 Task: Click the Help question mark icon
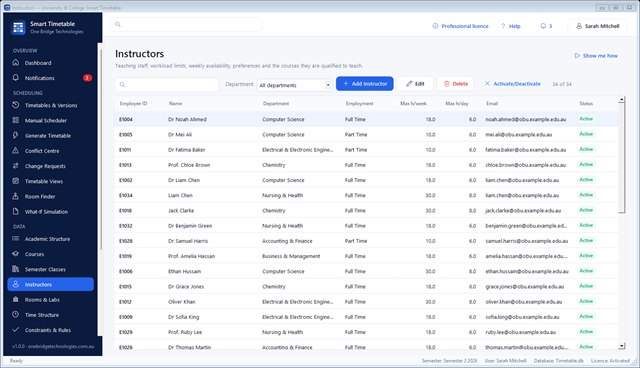(503, 26)
